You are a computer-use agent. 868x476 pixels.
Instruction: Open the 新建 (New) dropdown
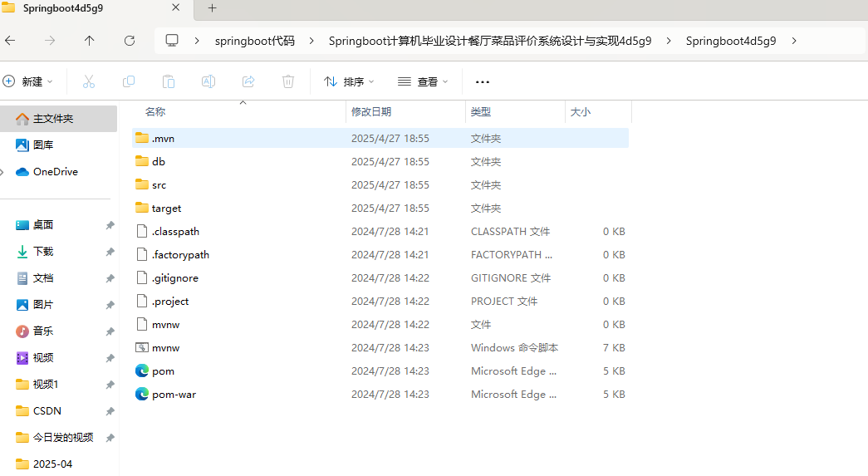click(x=27, y=82)
